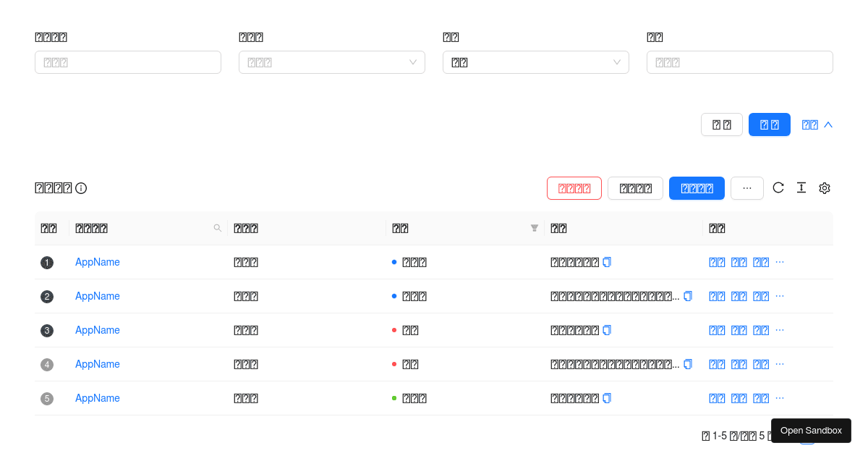Screen dimensions: 868x456
Task: Click the toolbar ellipsis more button
Action: [x=746, y=187]
